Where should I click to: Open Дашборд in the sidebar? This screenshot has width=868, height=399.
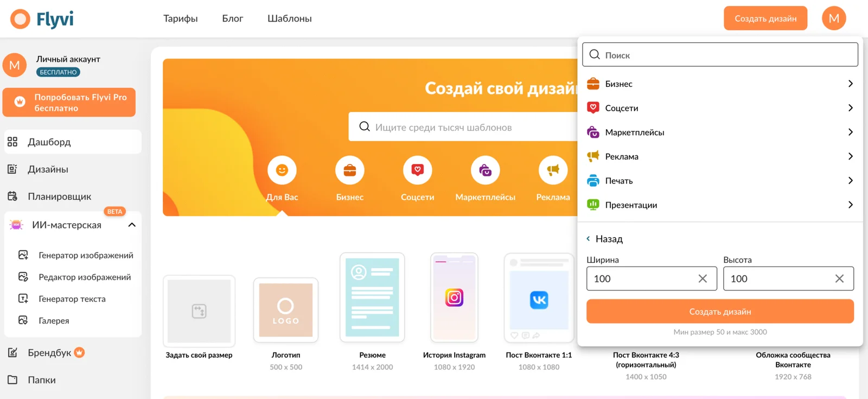(73, 142)
